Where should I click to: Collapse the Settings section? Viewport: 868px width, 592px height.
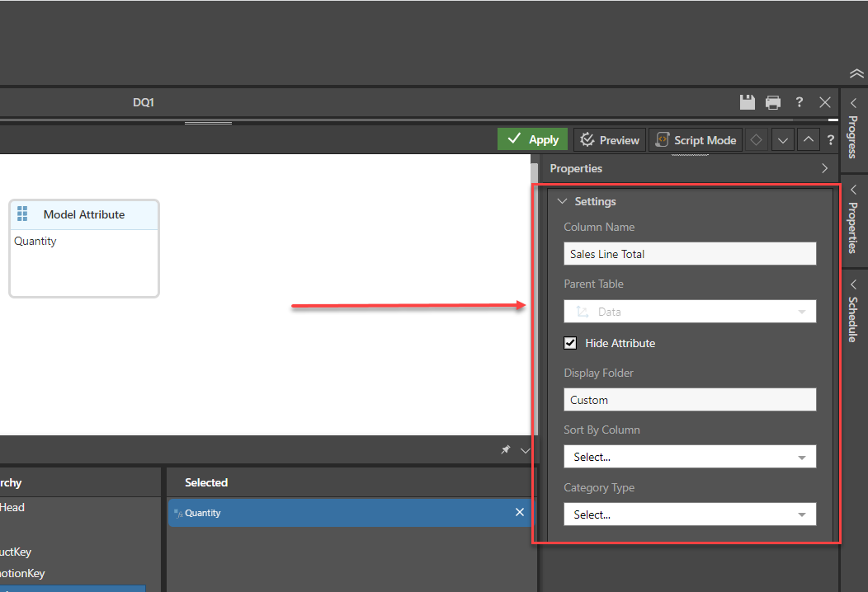[x=563, y=201]
